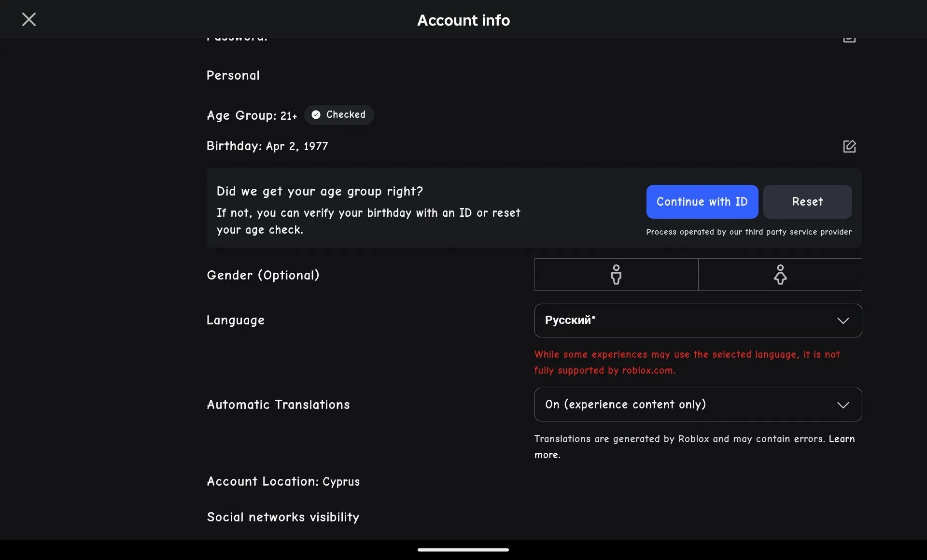Image resolution: width=927 pixels, height=560 pixels.
Task: Click the Checked age group badge
Action: coord(339,115)
